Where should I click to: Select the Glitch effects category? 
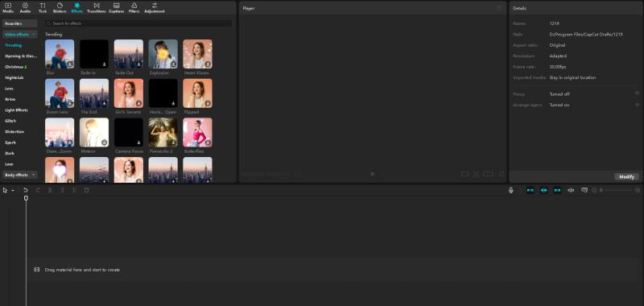pyautogui.click(x=10, y=121)
